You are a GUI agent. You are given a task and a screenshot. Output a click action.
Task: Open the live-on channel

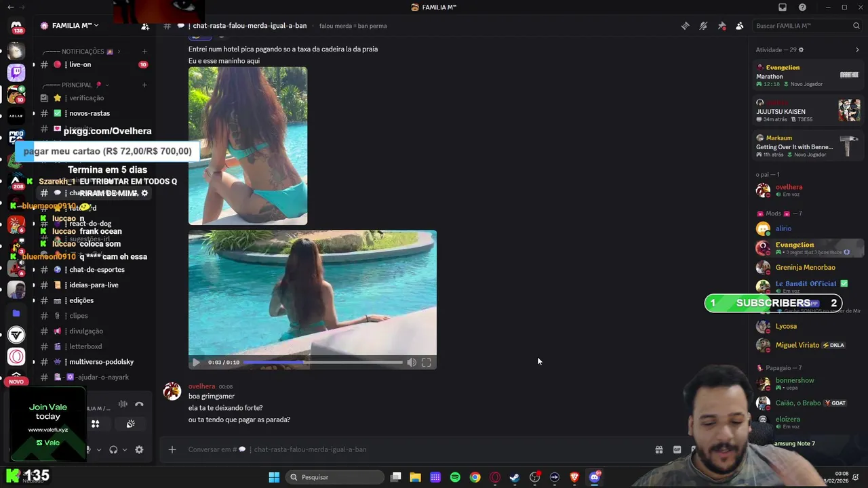tap(94, 64)
